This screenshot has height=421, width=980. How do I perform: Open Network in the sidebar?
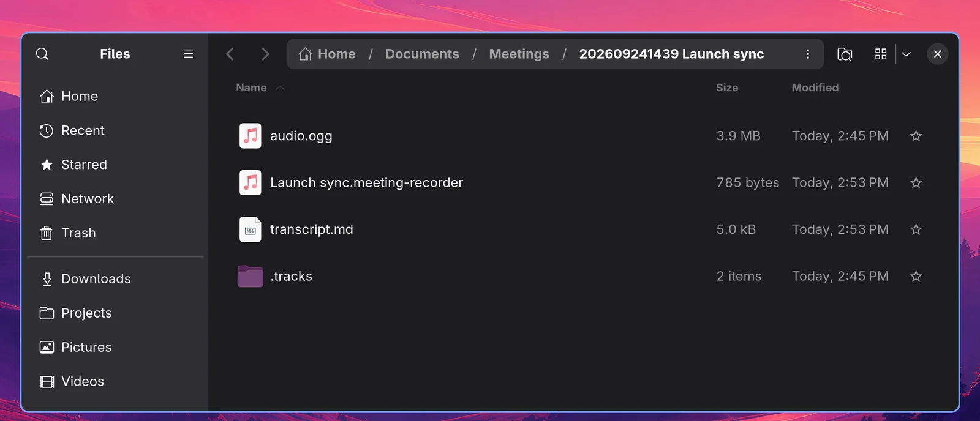[115, 199]
